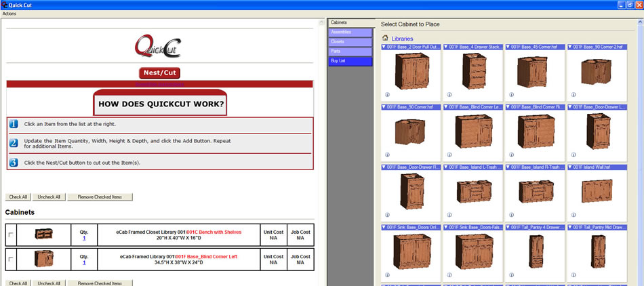This screenshot has height=286, width=644.
Task: Click Remove Checked Items above Cabinets heading
Action: pos(100,197)
